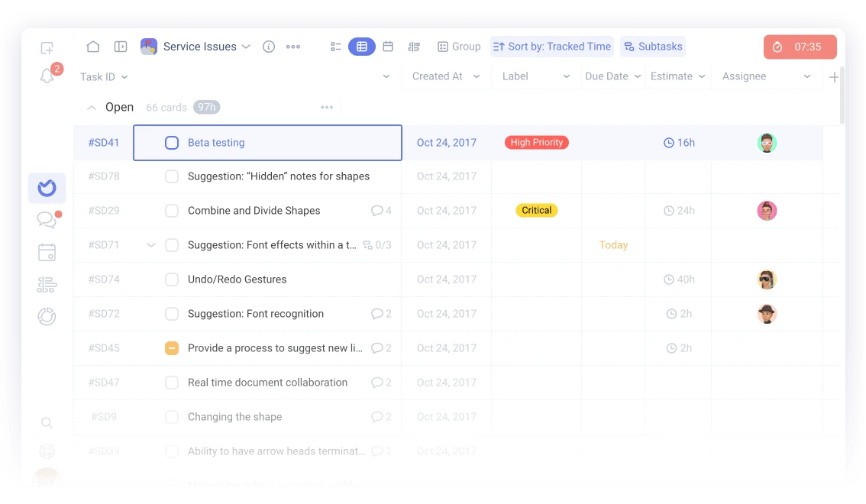Click the notifications bell icon
The height and width of the screenshot is (504, 866).
47,76
